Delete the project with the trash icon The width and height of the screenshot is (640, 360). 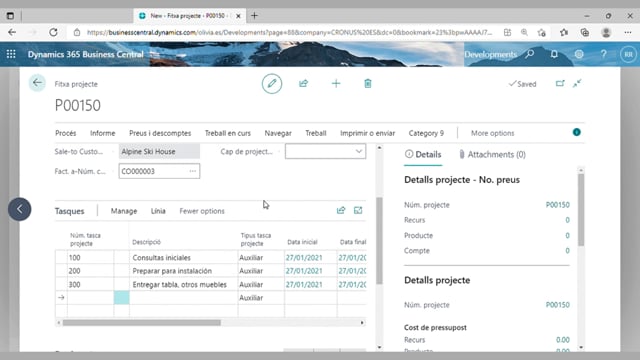pyautogui.click(x=368, y=84)
